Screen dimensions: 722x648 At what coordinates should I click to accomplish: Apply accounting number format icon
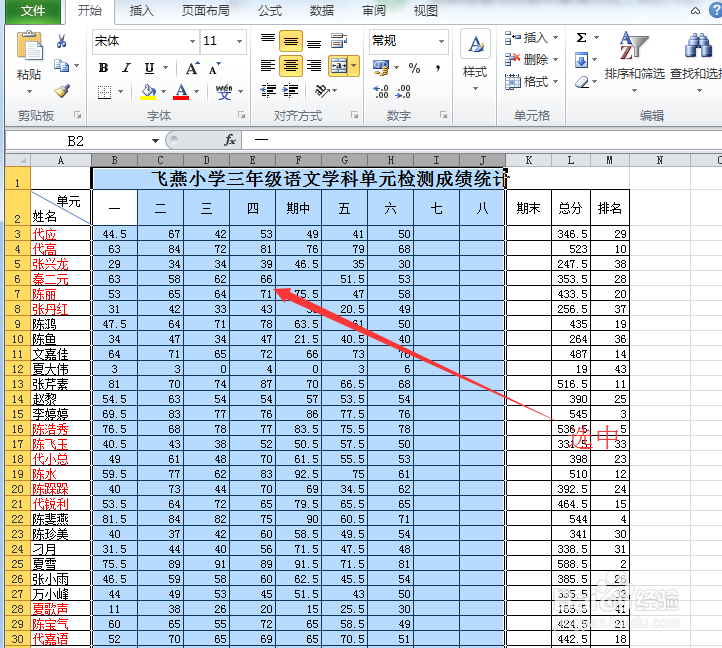pos(380,68)
